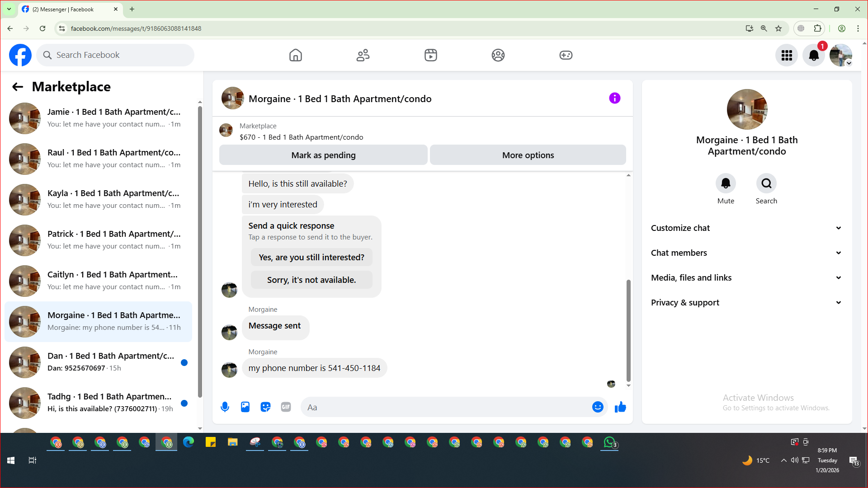Viewport: 868px width, 488px height.
Task: Open File Explorer from the taskbar
Action: (x=232, y=442)
